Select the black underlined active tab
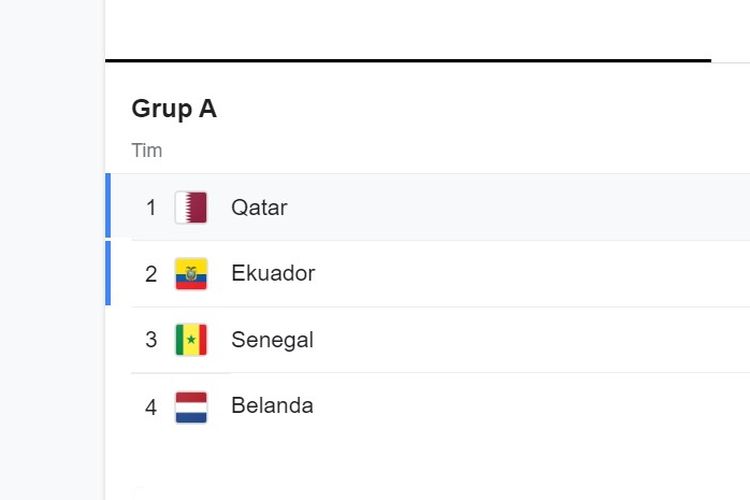 pos(408,60)
